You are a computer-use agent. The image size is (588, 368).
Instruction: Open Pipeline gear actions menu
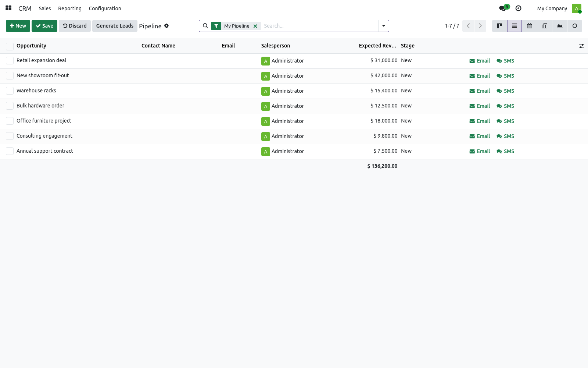point(166,26)
